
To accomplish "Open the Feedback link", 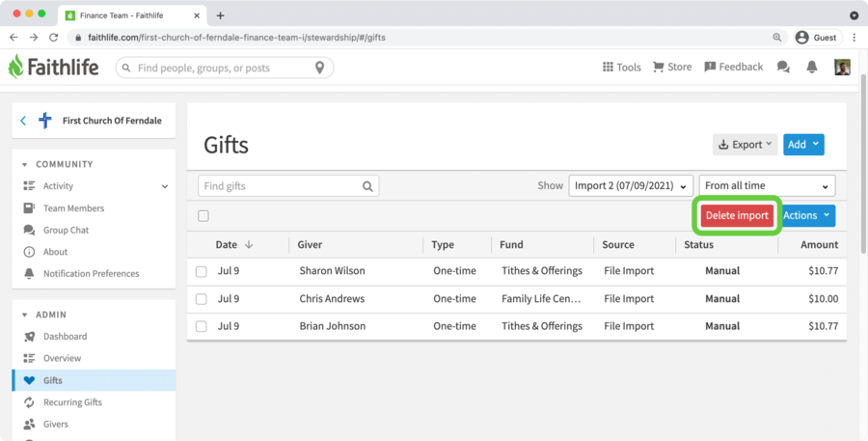I will [x=734, y=67].
